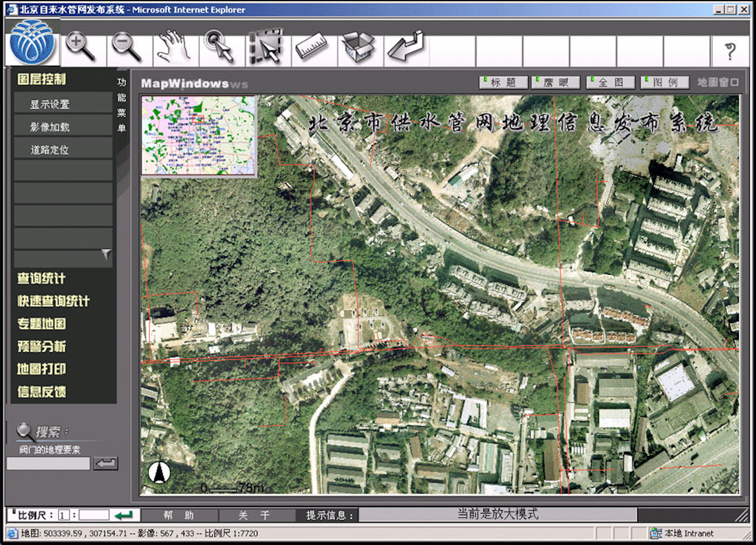
Task: Expand the 查询统计 query panel
Action: 41,279
